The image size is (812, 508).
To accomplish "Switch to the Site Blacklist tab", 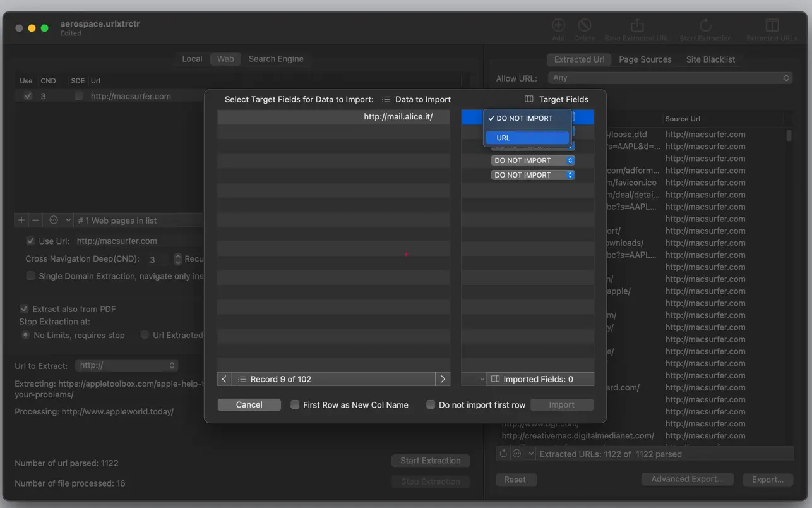I will pos(710,59).
